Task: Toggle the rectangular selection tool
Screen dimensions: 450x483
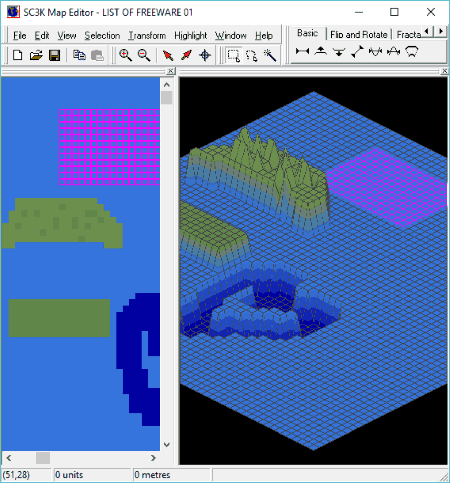Action: (x=233, y=55)
